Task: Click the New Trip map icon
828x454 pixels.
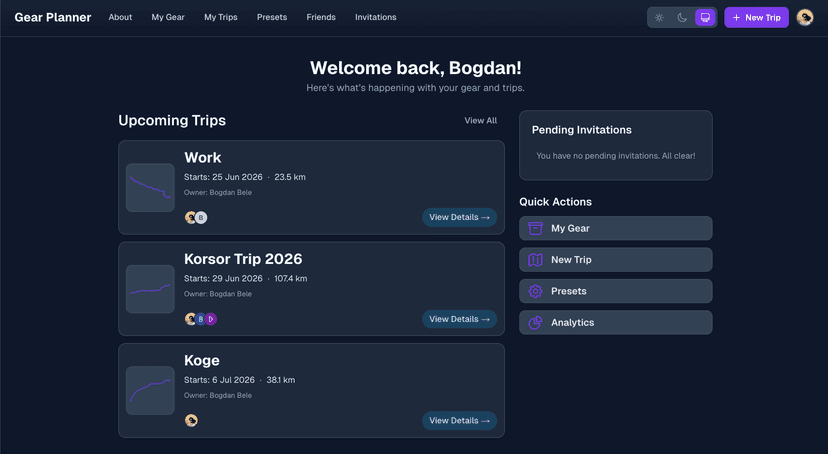Action: [535, 260]
